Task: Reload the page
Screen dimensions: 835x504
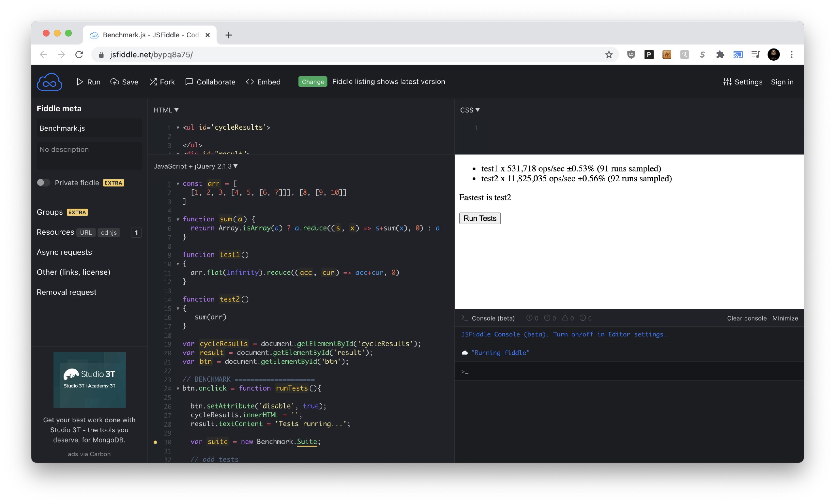Action: click(x=79, y=54)
